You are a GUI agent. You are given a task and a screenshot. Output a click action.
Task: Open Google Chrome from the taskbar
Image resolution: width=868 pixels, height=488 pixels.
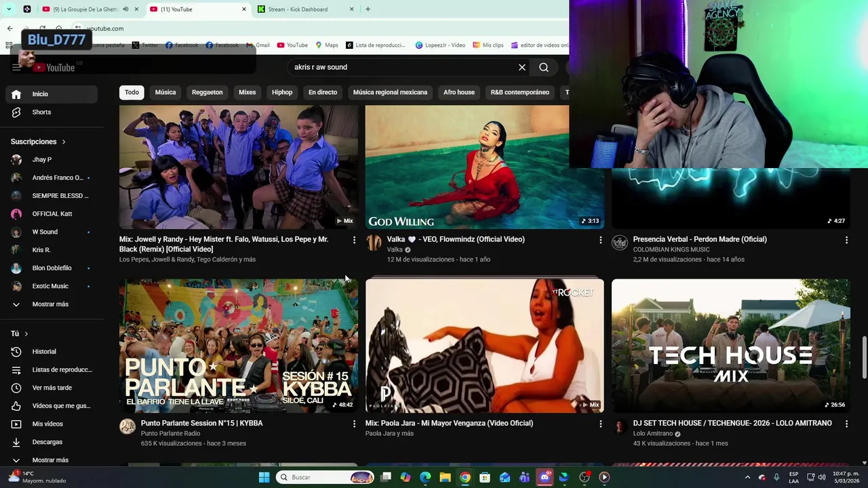click(x=465, y=477)
